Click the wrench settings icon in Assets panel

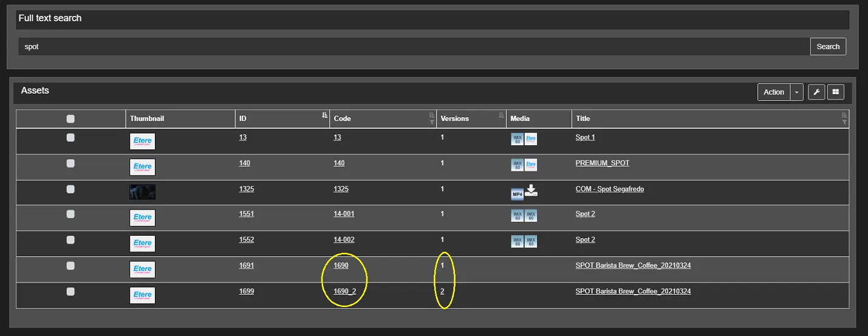click(816, 92)
